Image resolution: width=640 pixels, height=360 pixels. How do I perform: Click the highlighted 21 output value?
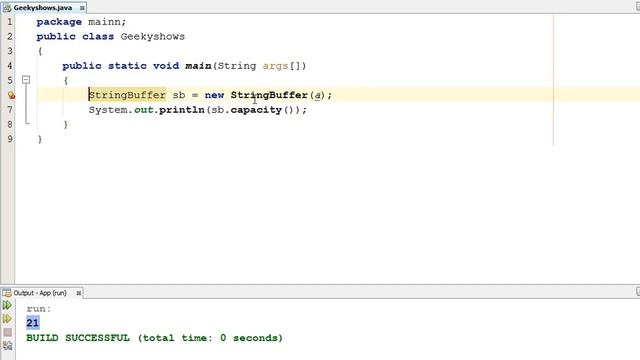tap(33, 323)
